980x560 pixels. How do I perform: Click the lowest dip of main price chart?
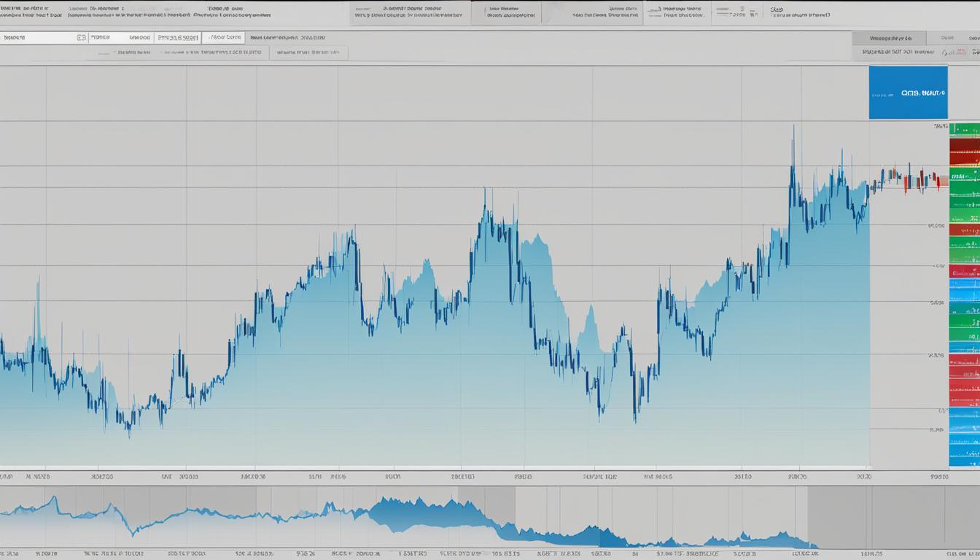pos(129,435)
